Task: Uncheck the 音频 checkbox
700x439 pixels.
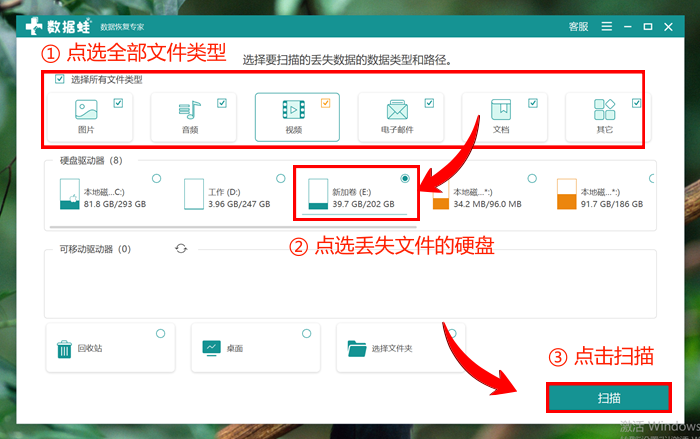Action: 221,103
